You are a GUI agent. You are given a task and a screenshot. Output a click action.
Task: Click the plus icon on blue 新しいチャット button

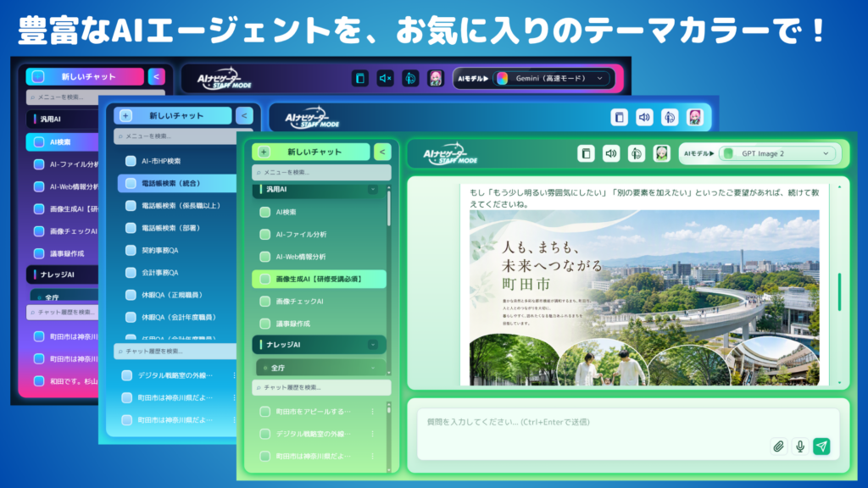[125, 115]
